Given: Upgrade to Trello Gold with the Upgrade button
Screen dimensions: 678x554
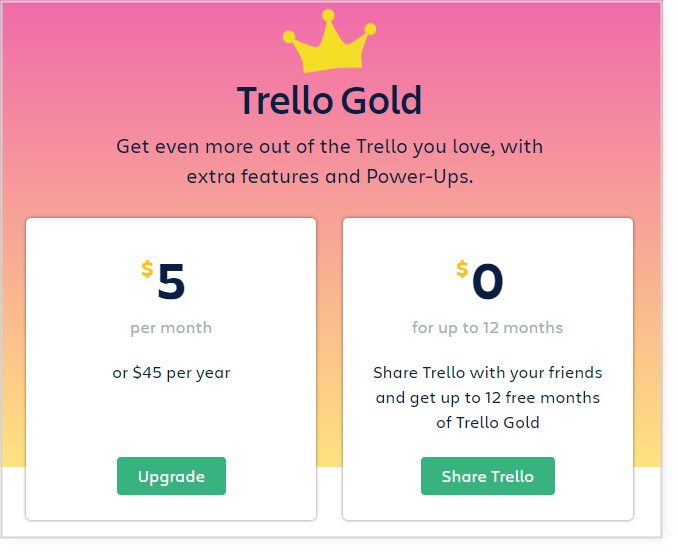Looking at the screenshot, I should coord(171,476).
